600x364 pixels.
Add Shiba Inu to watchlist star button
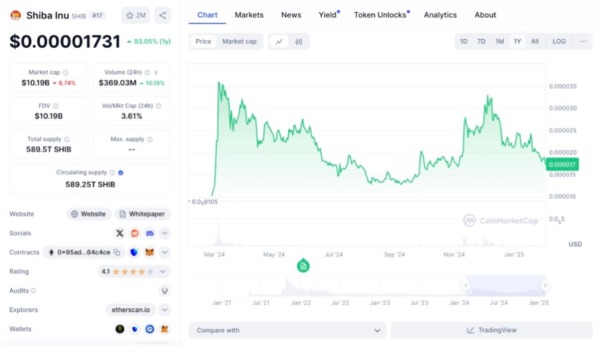(x=135, y=15)
